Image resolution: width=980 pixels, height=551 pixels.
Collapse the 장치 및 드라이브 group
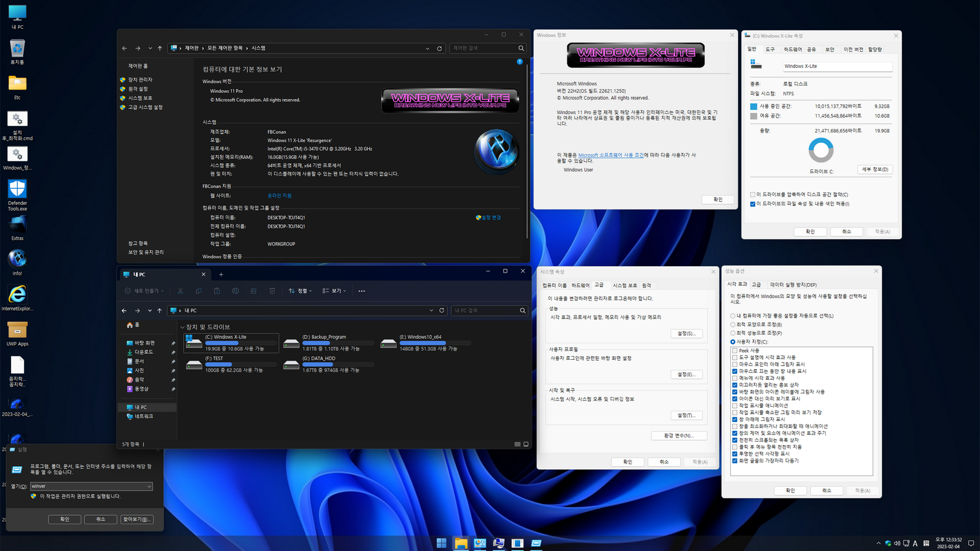(183, 327)
